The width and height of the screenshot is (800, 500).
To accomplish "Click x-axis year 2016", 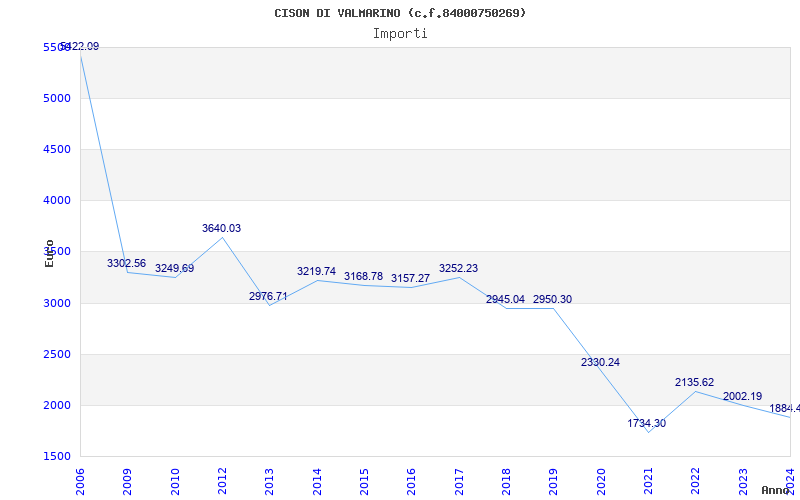I will pyautogui.click(x=411, y=482).
